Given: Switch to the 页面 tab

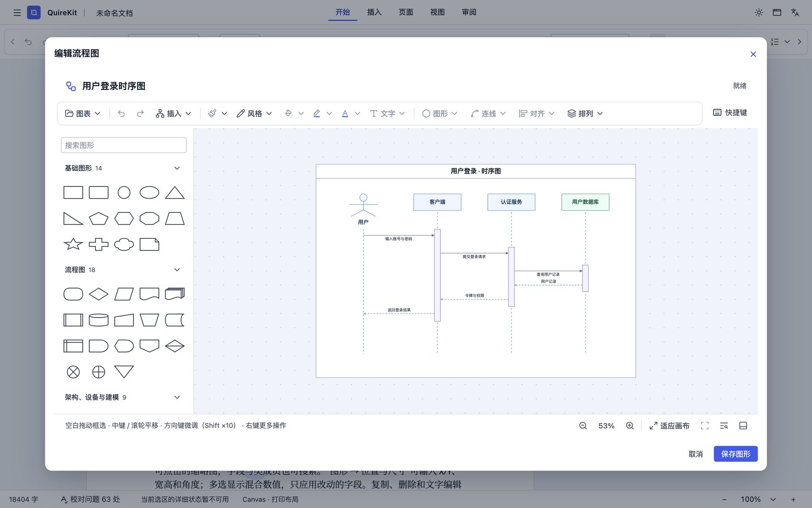Looking at the screenshot, I should [x=406, y=12].
